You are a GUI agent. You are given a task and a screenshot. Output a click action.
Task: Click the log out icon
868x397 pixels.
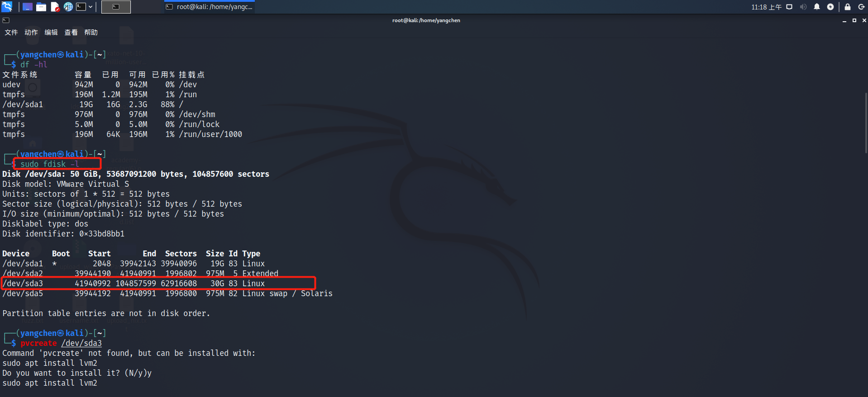(862, 7)
